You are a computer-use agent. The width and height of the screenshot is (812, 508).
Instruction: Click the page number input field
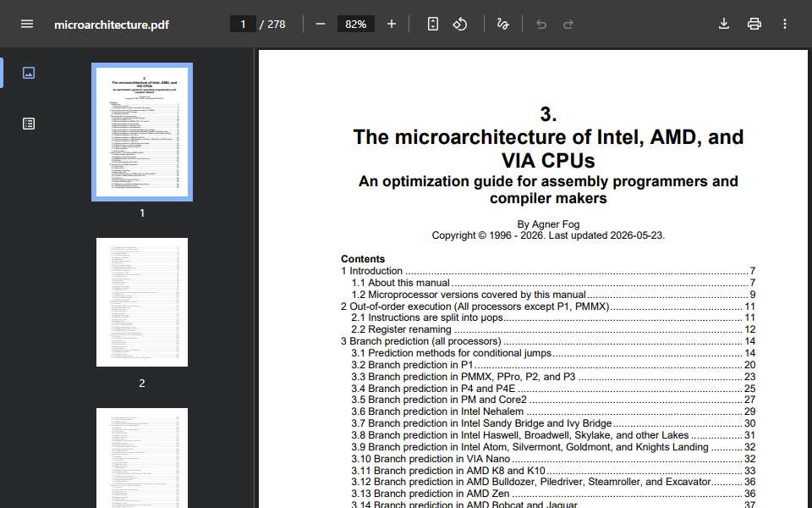coord(243,24)
